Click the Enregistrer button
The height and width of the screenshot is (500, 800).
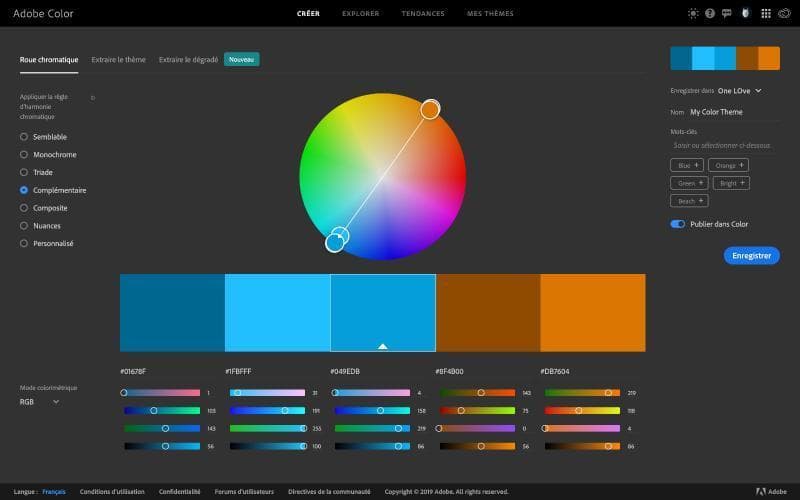pyautogui.click(x=752, y=256)
